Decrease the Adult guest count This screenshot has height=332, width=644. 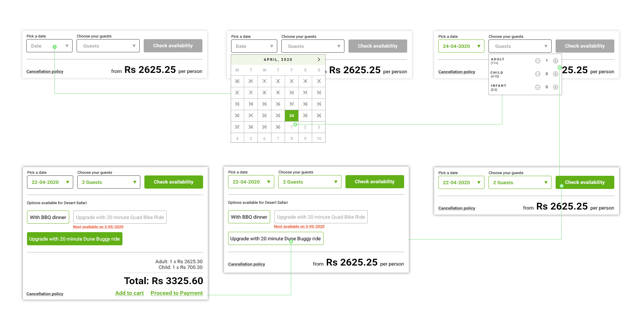538,61
